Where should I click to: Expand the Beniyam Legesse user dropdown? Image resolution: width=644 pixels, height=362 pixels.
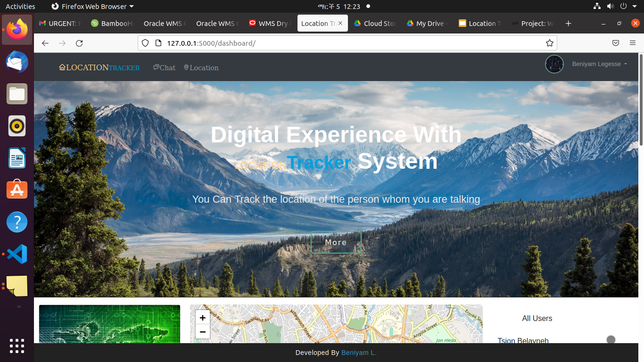tap(599, 64)
